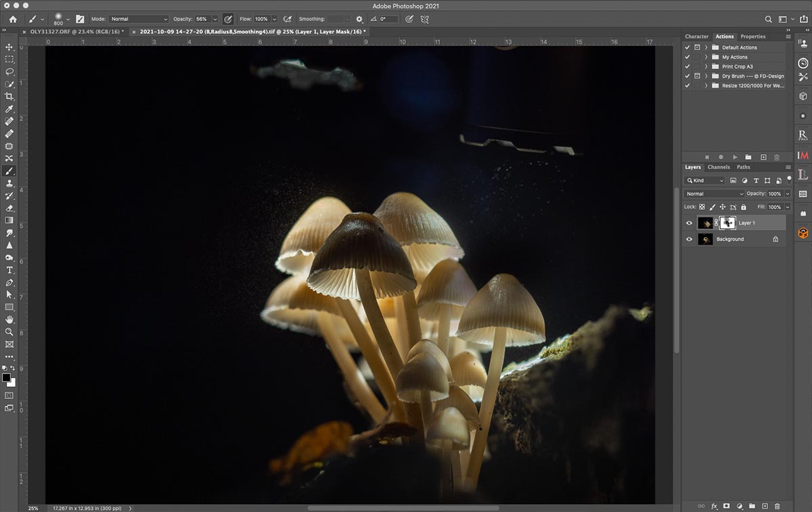Image resolution: width=812 pixels, height=512 pixels.
Task: Expand the Default Actions folder
Action: tap(706, 48)
